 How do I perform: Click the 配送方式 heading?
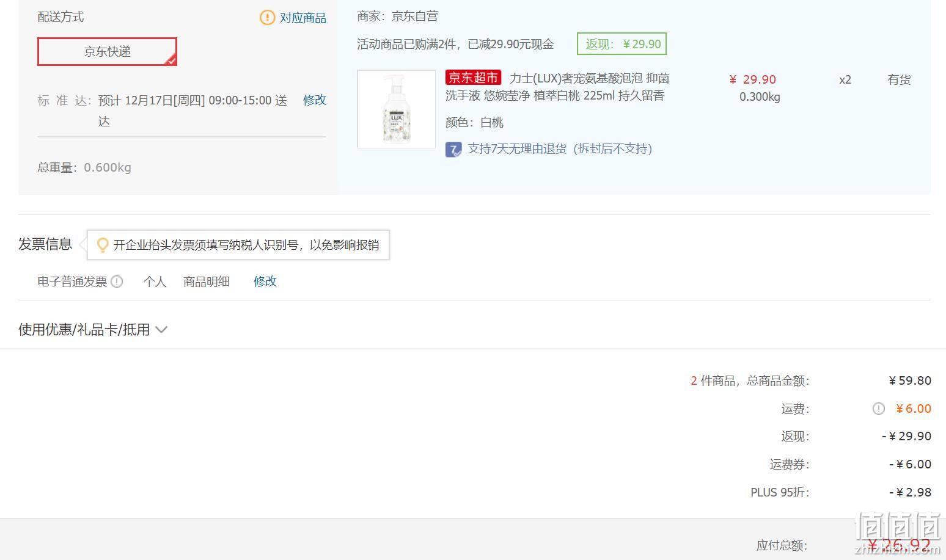click(61, 17)
